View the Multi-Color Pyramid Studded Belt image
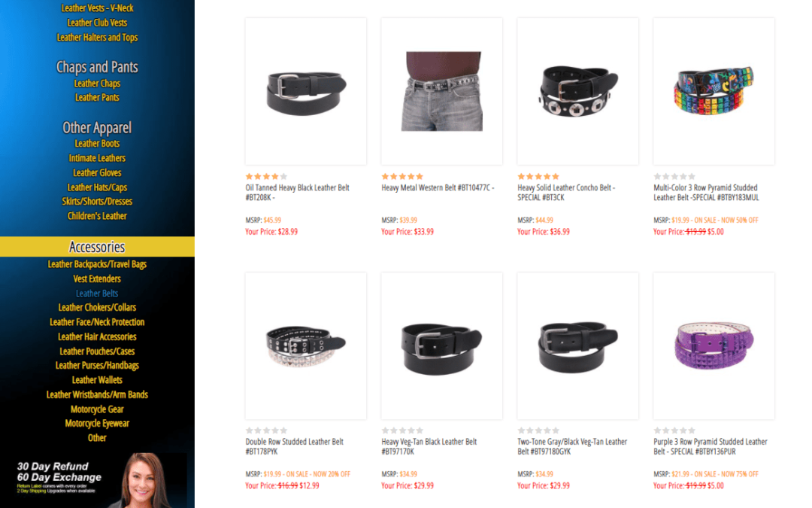The height and width of the screenshot is (508, 812). (x=714, y=92)
